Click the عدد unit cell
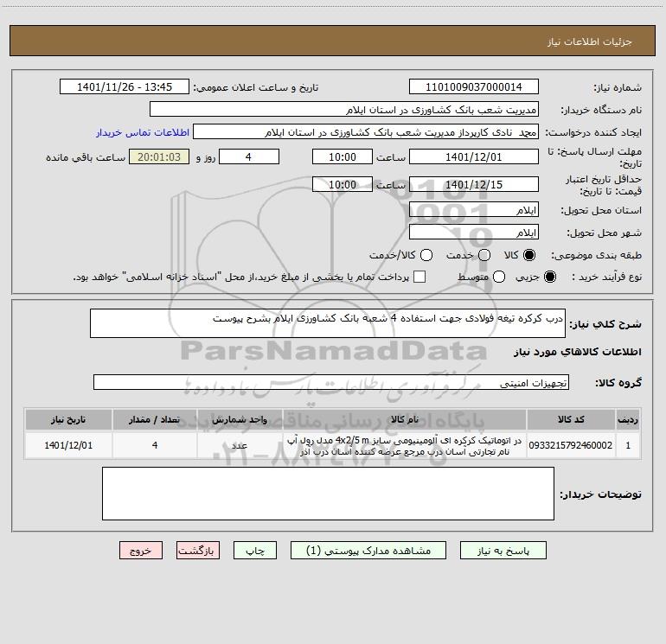666x644 pixels. click(x=240, y=445)
